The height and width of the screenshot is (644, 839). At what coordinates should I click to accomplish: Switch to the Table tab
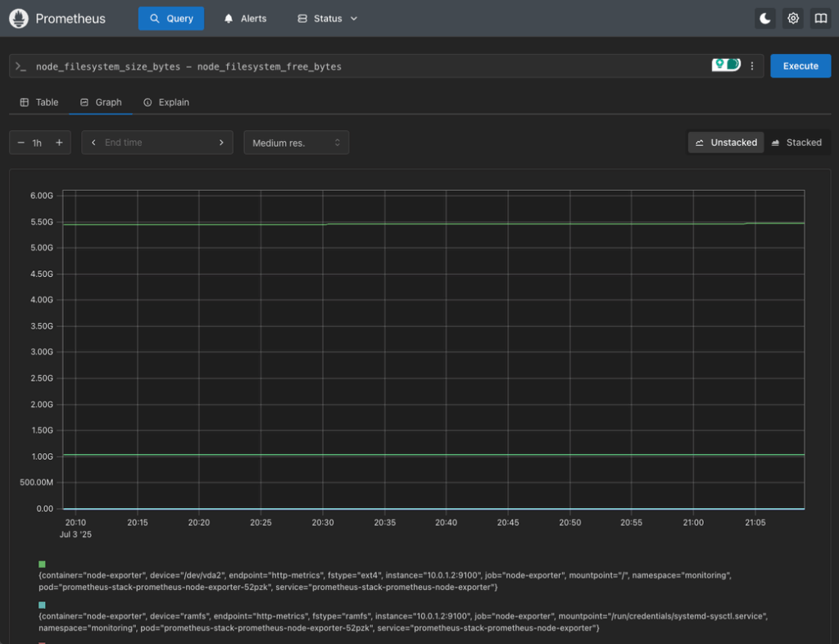[x=39, y=102]
